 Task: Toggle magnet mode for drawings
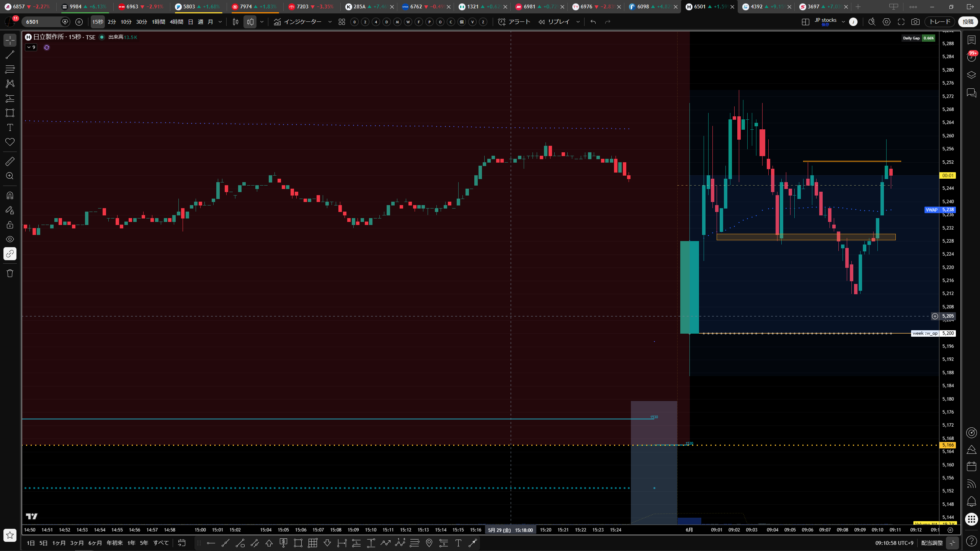[x=10, y=196]
